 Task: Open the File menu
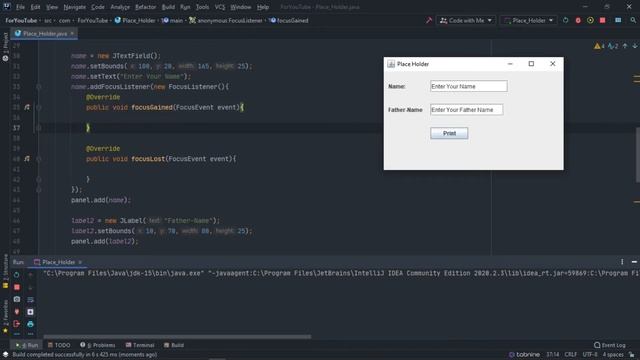coord(20,7)
